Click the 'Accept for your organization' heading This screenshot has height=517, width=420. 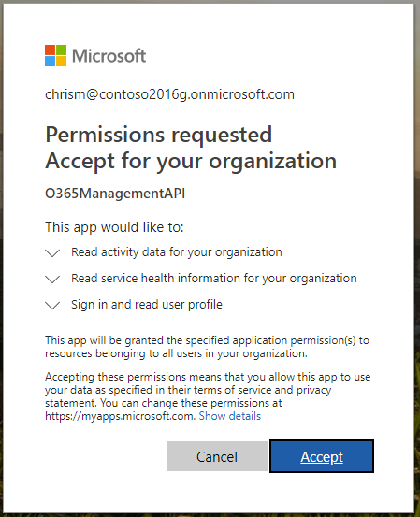(191, 162)
